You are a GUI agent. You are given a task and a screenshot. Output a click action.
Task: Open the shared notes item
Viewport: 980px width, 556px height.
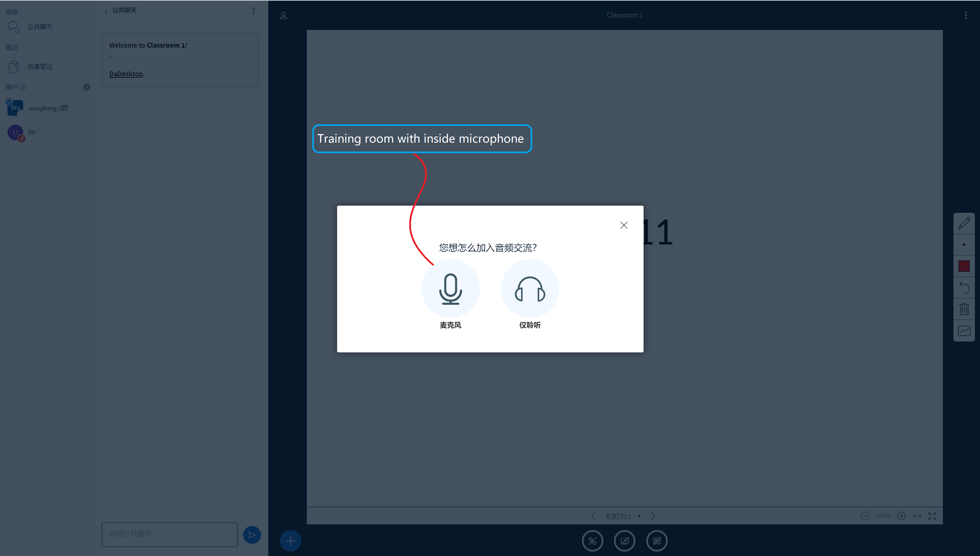pos(40,66)
